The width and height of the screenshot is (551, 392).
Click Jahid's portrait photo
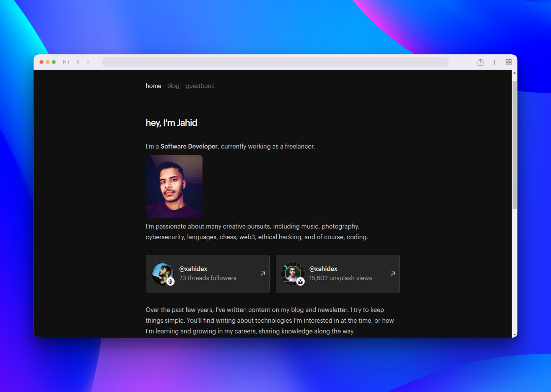[174, 186]
